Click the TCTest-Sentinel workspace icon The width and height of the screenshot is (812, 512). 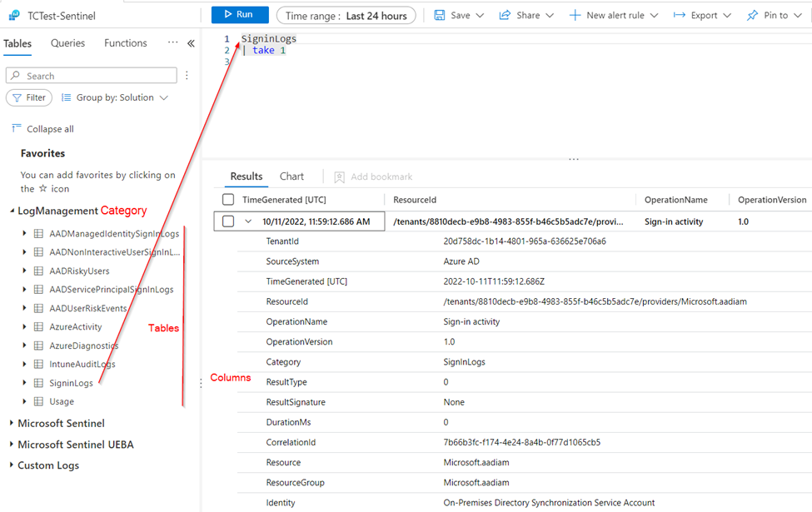pos(14,16)
